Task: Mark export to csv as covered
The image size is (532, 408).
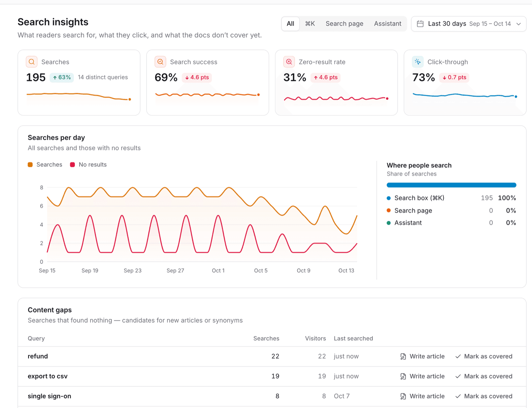Action: tap(484, 376)
